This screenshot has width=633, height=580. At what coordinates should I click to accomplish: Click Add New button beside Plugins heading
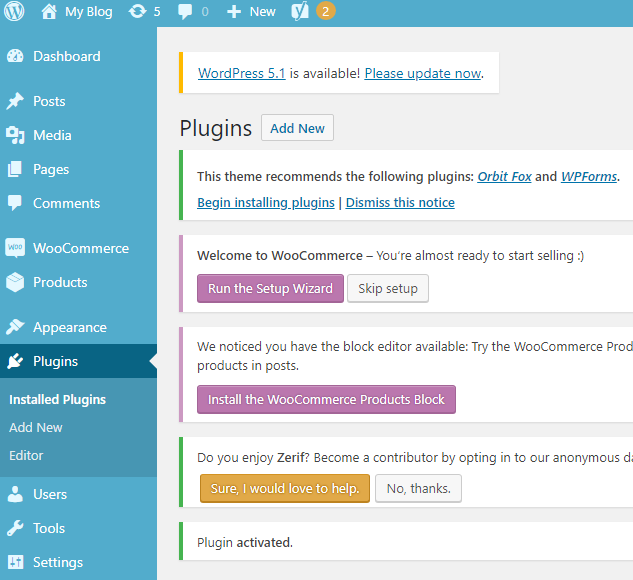click(x=297, y=128)
